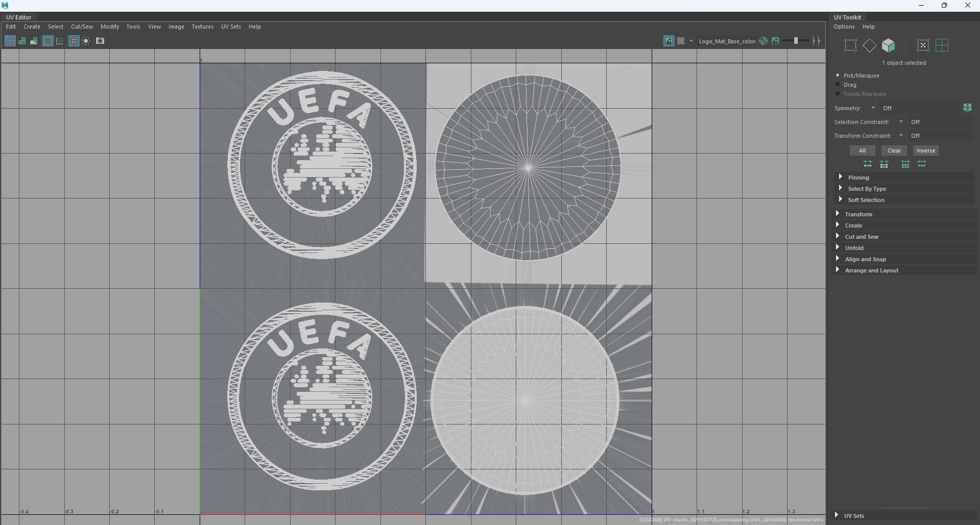Screen dimensions: 980x525
Task: Open the Transform Constraint dropdown arrow
Action: (901, 136)
